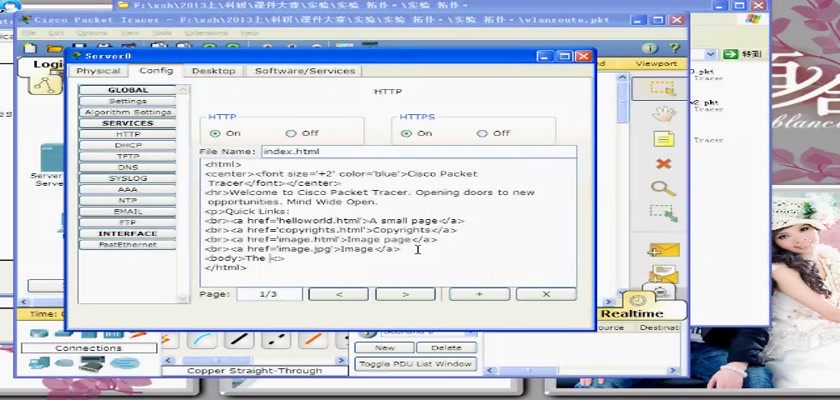This screenshot has height=400, width=840.
Task: Pick the dashed black Copper Cross-Over cable
Action: (276, 339)
